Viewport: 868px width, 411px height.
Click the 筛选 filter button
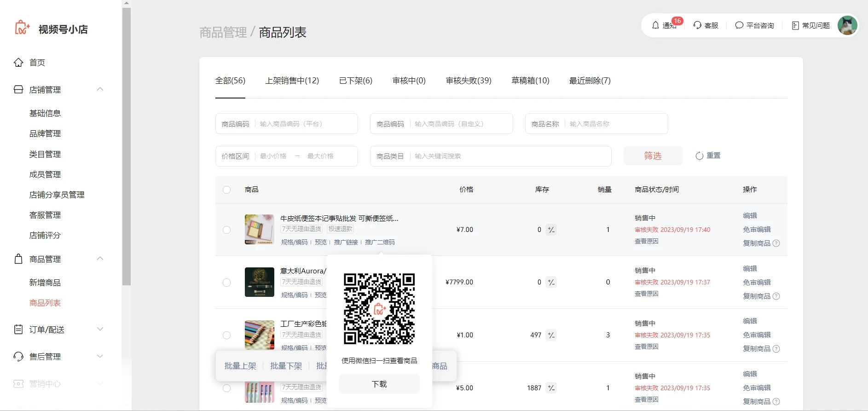pyautogui.click(x=653, y=156)
